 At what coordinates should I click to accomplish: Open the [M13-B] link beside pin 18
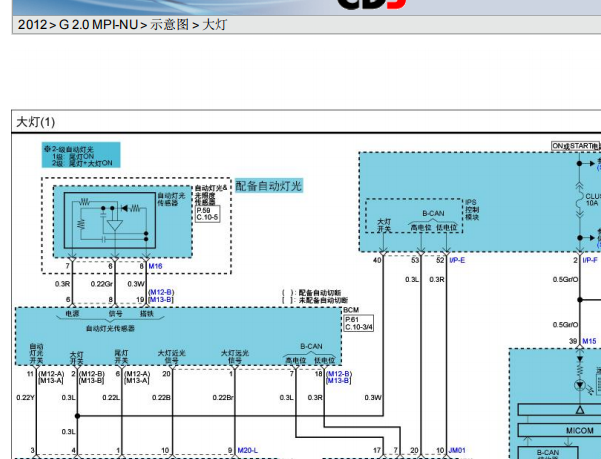point(339,380)
